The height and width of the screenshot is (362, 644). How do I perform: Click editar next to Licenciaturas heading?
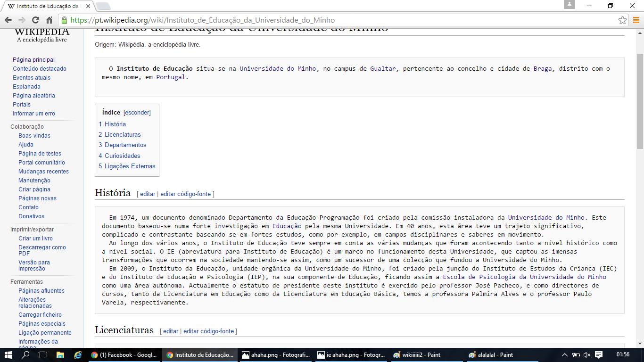click(171, 331)
